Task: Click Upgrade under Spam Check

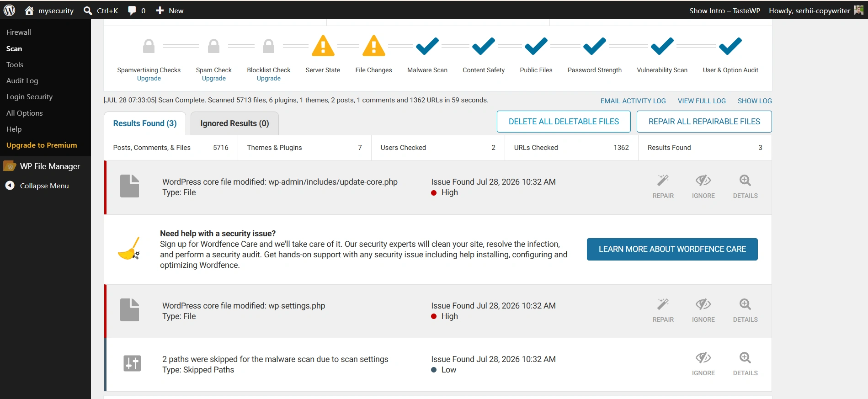Action: [214, 78]
